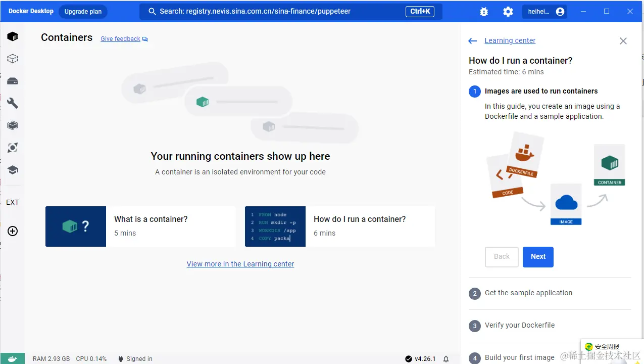Open What is a container guide card
644x364 pixels.
(140, 226)
